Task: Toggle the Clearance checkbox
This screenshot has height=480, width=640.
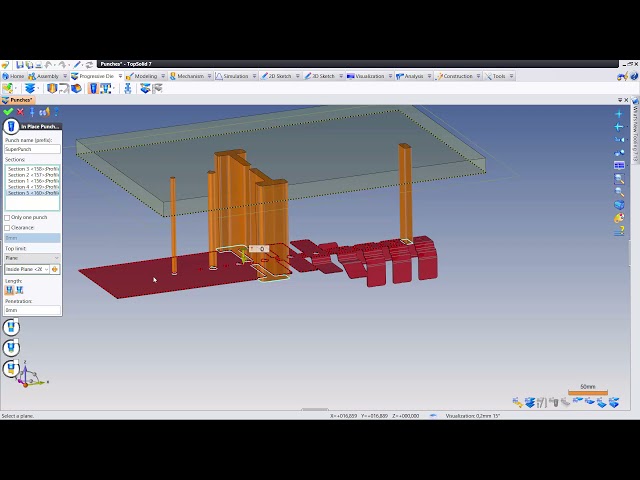Action: click(8, 227)
